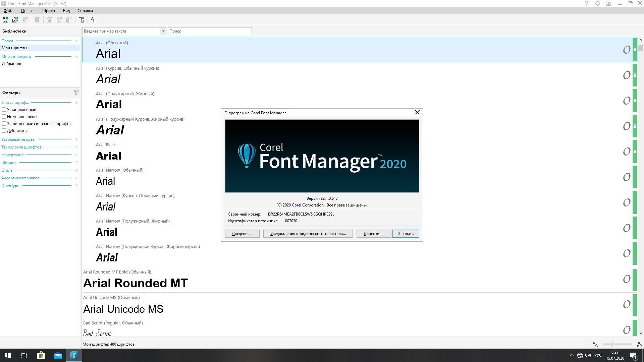Click the Add Collection toolbar icon
The width and height of the screenshot is (644, 362).
[x=15, y=20]
